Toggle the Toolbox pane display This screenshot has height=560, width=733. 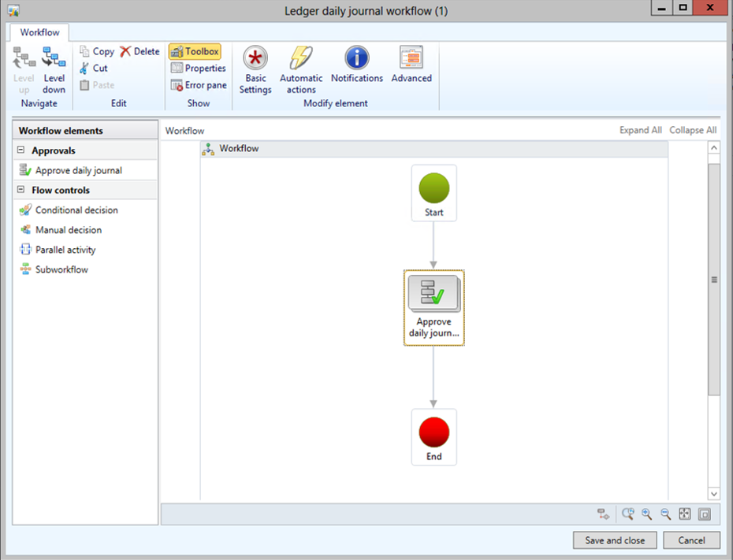[x=195, y=51]
